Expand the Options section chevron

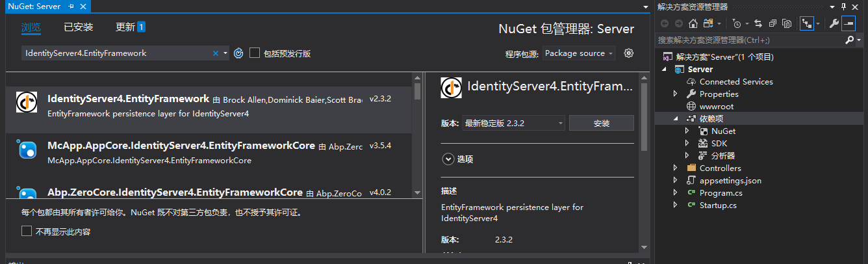point(448,159)
